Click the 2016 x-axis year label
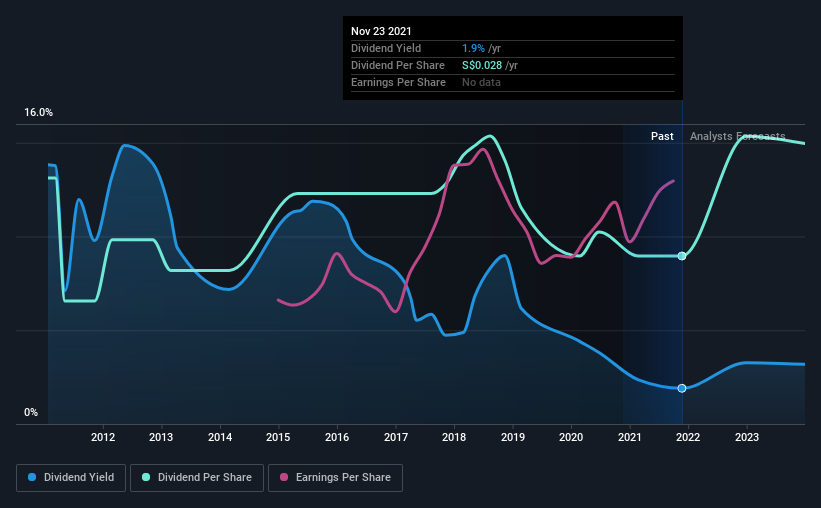 pos(337,437)
